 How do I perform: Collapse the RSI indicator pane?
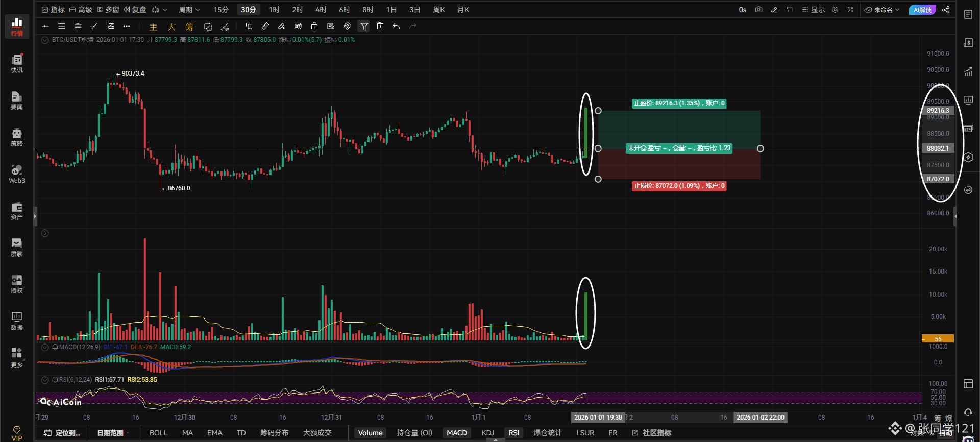pos(45,380)
